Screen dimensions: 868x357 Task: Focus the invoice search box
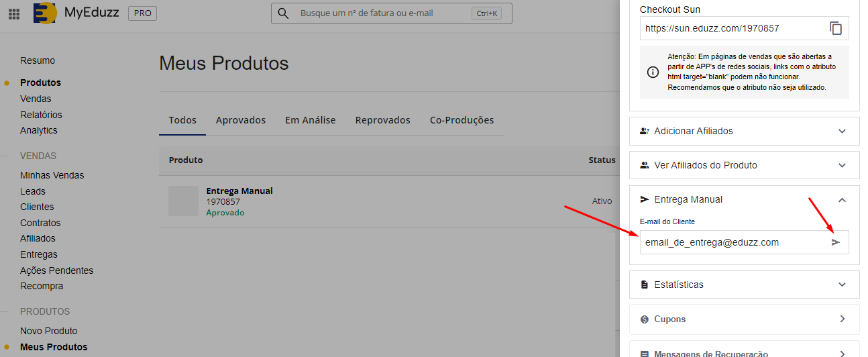382,13
